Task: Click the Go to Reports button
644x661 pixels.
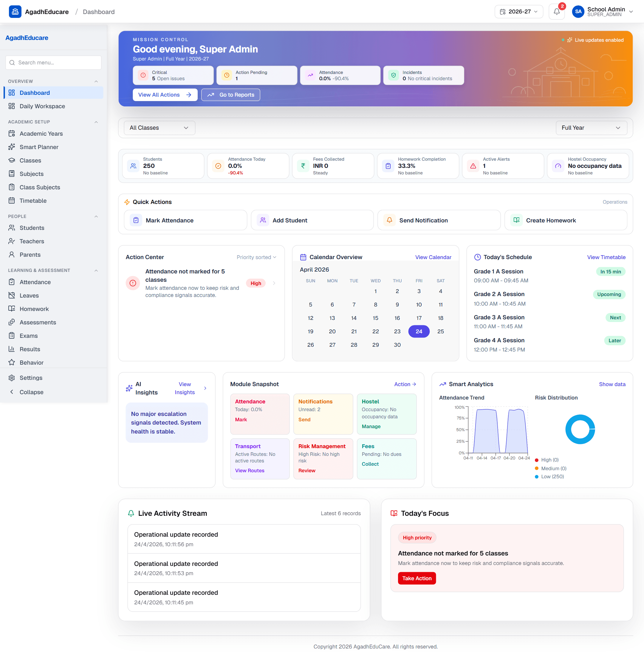Action: (x=231, y=95)
